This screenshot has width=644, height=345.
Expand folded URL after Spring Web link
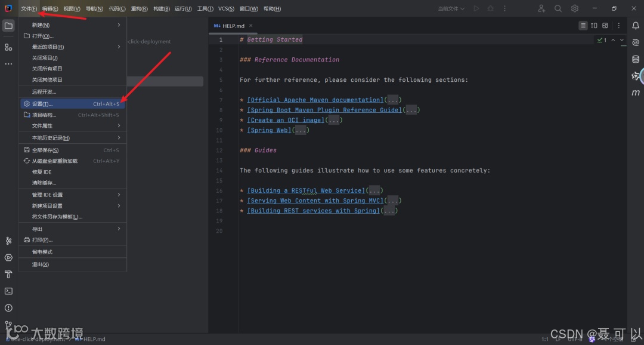click(x=301, y=130)
